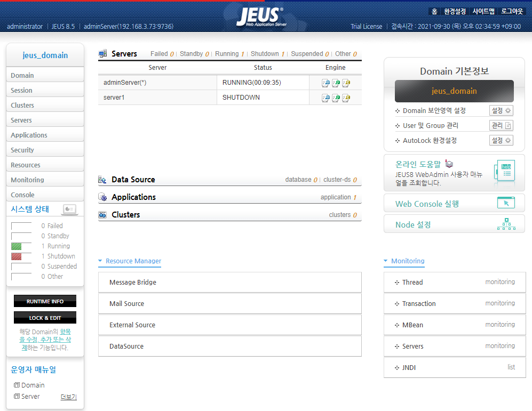Open Message Bridge resource row

click(229, 282)
